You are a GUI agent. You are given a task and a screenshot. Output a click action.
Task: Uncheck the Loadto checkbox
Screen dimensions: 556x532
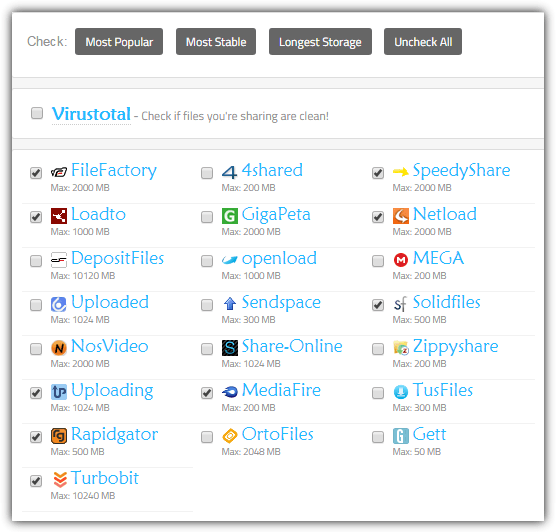pos(36,217)
